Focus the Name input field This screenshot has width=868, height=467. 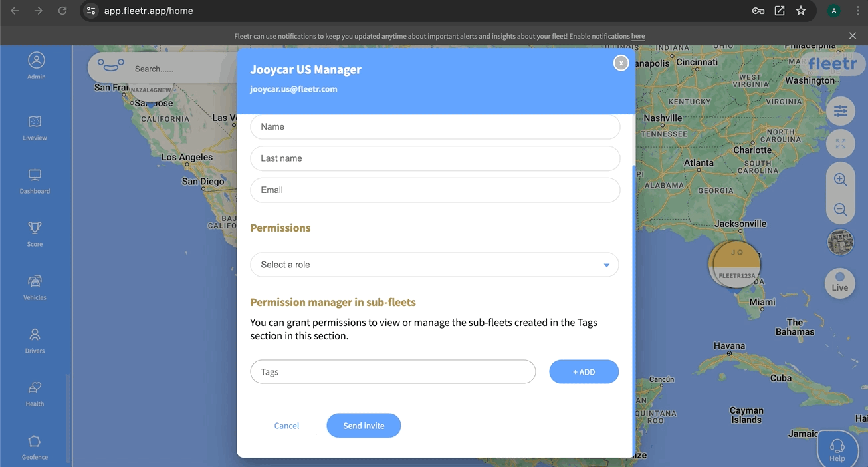435,126
